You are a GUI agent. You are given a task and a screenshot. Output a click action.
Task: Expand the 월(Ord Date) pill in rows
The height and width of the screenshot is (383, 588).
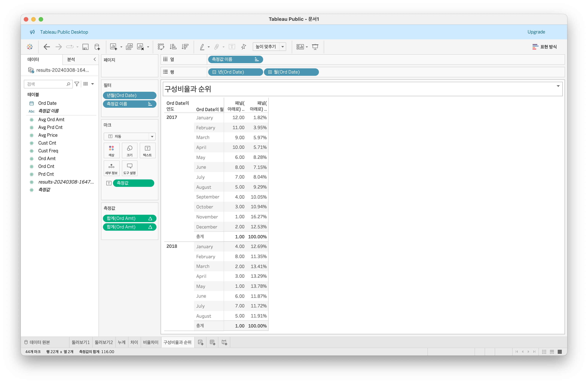[270, 72]
